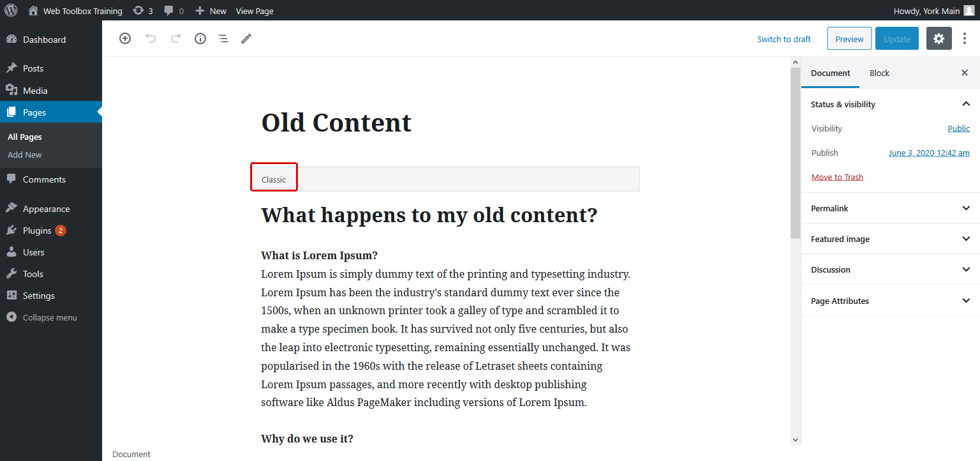The image size is (980, 461).
Task: Click the Appearance brush icon
Action: point(11,209)
